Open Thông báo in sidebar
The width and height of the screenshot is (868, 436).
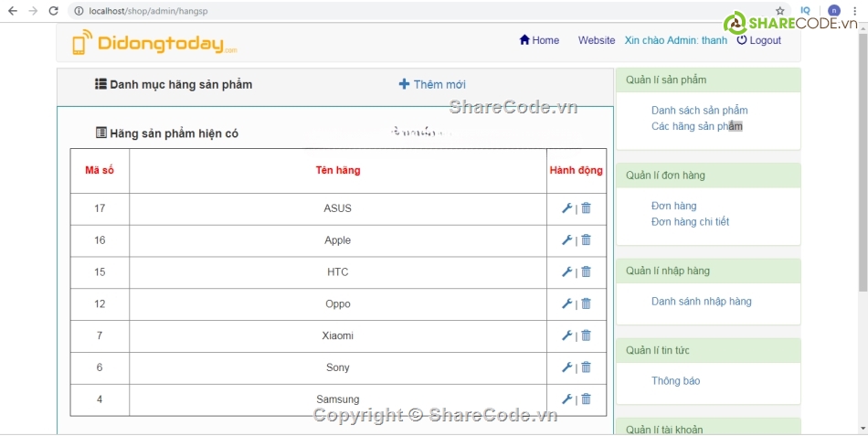pyautogui.click(x=675, y=381)
